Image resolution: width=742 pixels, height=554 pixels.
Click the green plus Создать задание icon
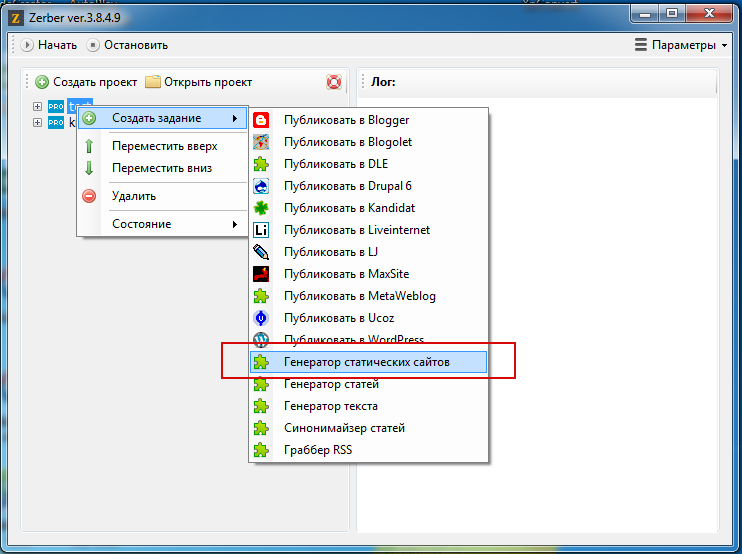pos(89,118)
